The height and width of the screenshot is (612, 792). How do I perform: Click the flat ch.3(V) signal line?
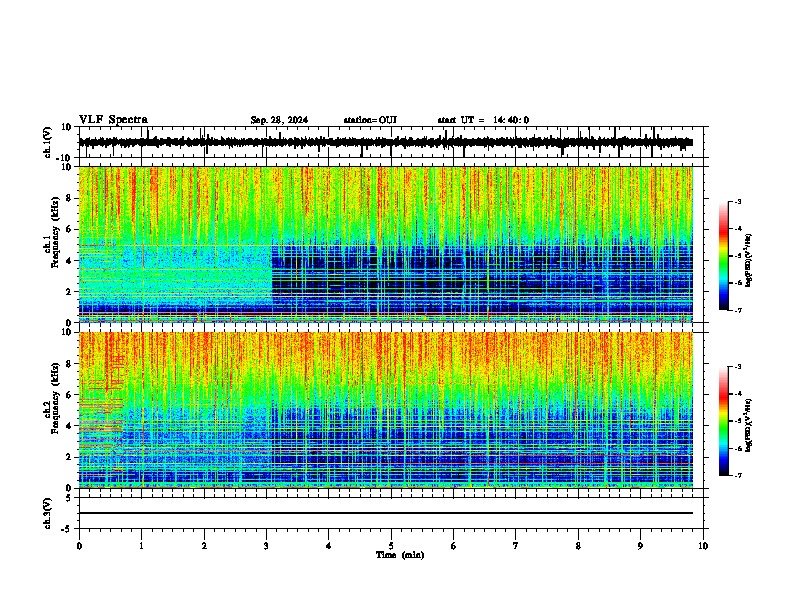pyautogui.click(x=386, y=513)
